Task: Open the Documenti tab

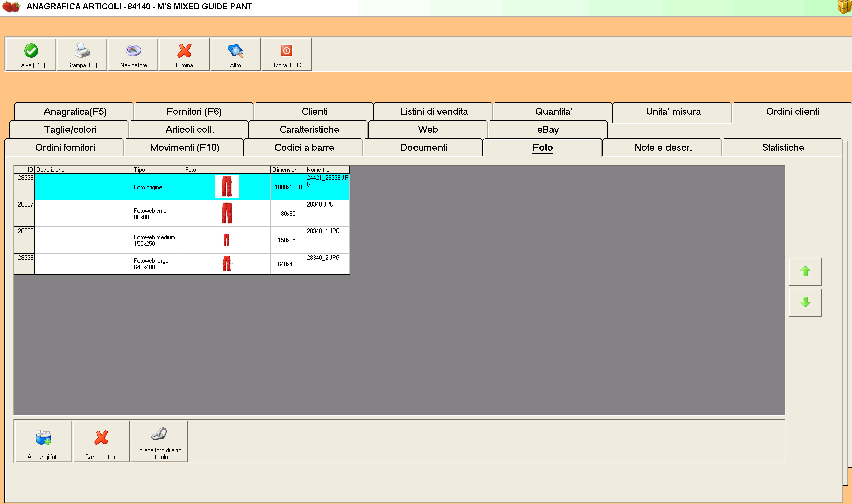Action: [x=424, y=147]
